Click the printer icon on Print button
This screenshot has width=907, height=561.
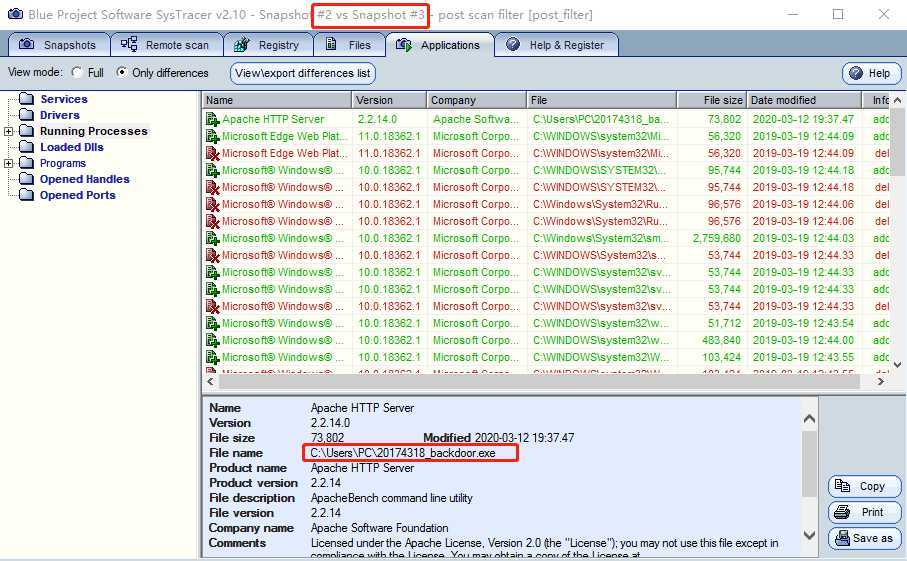pos(843,512)
